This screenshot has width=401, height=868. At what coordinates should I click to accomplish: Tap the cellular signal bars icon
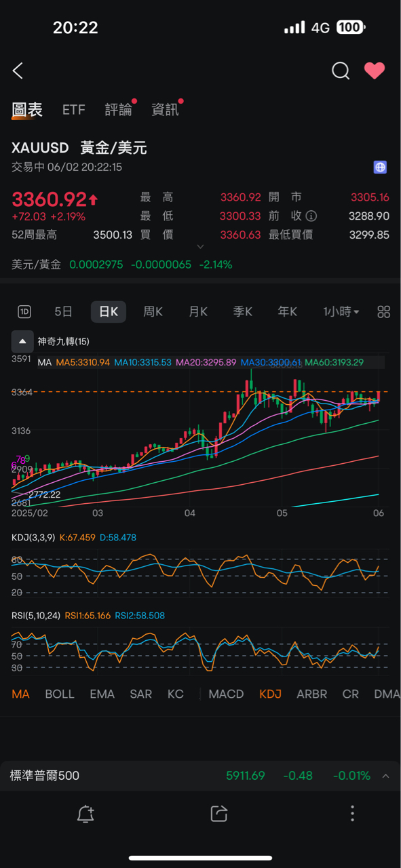tap(294, 28)
